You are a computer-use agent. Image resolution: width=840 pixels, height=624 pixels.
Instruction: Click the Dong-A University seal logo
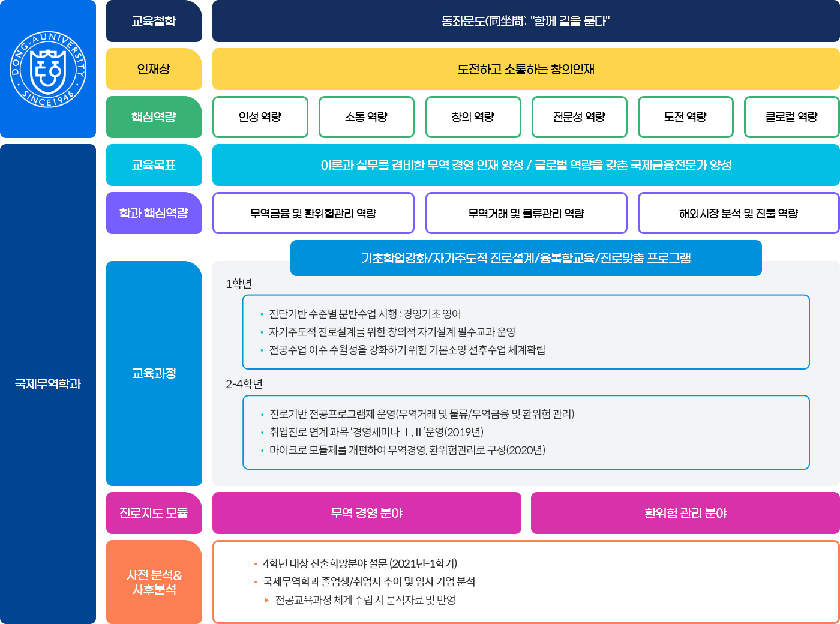(48, 69)
